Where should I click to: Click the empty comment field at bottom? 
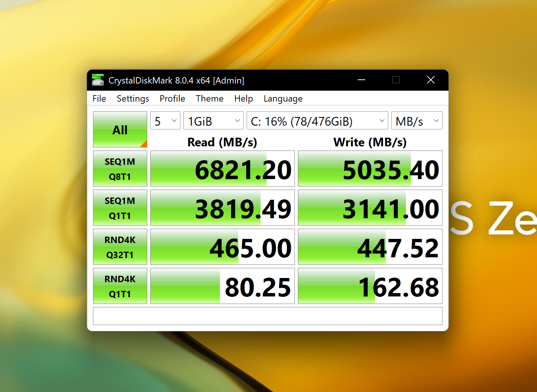[x=268, y=316]
